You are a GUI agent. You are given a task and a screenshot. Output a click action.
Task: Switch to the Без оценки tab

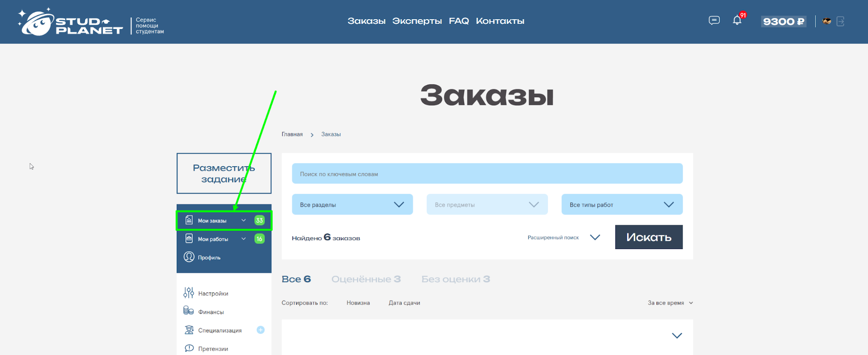coord(455,279)
